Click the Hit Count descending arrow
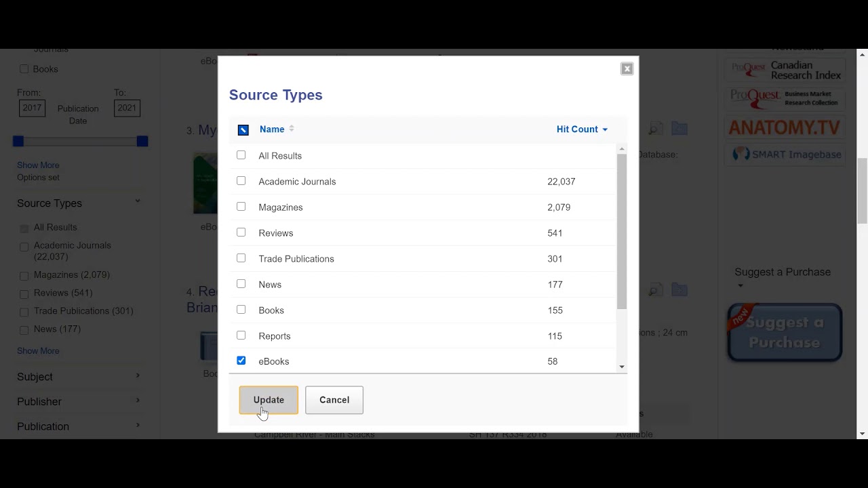This screenshot has height=488, width=868. tap(605, 129)
